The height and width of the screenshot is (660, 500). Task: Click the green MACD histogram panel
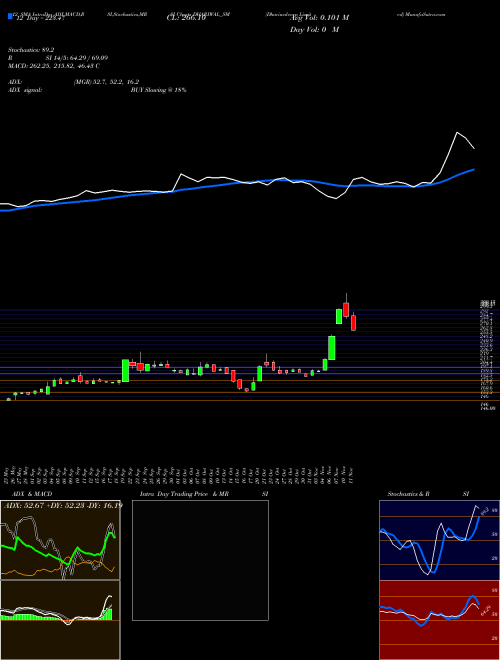tap(60, 620)
